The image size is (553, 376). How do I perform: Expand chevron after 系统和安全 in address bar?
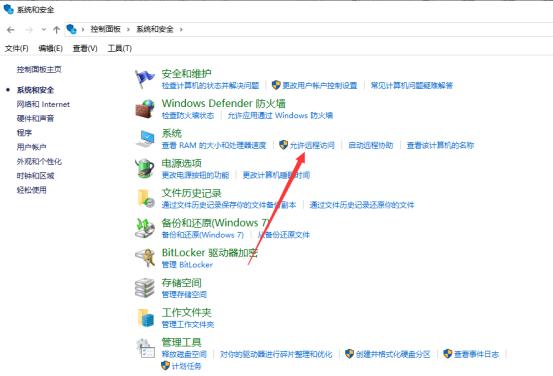[181, 30]
